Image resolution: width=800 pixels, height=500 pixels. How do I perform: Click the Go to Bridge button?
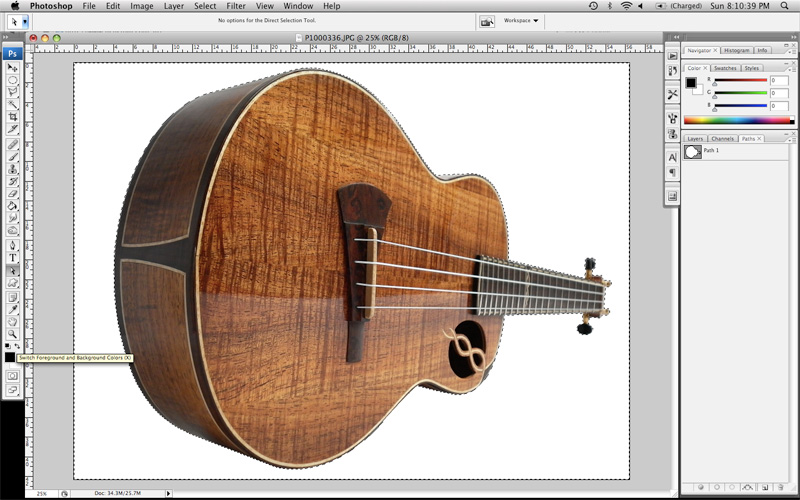[487, 21]
